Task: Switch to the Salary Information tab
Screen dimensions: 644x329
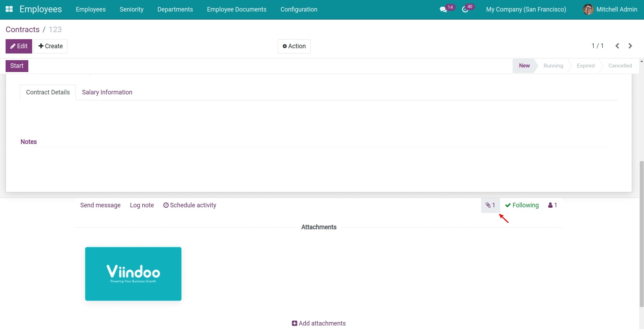Action: pos(107,92)
